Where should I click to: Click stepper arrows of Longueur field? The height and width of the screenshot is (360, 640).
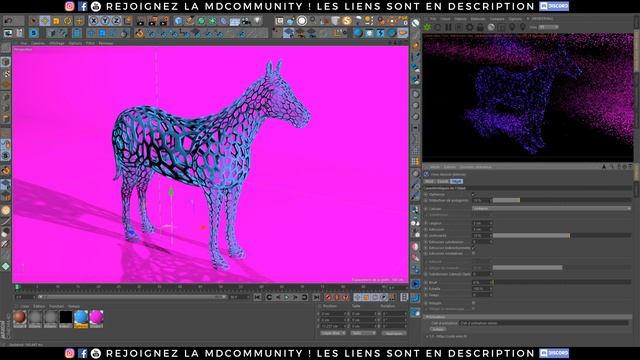point(491,223)
